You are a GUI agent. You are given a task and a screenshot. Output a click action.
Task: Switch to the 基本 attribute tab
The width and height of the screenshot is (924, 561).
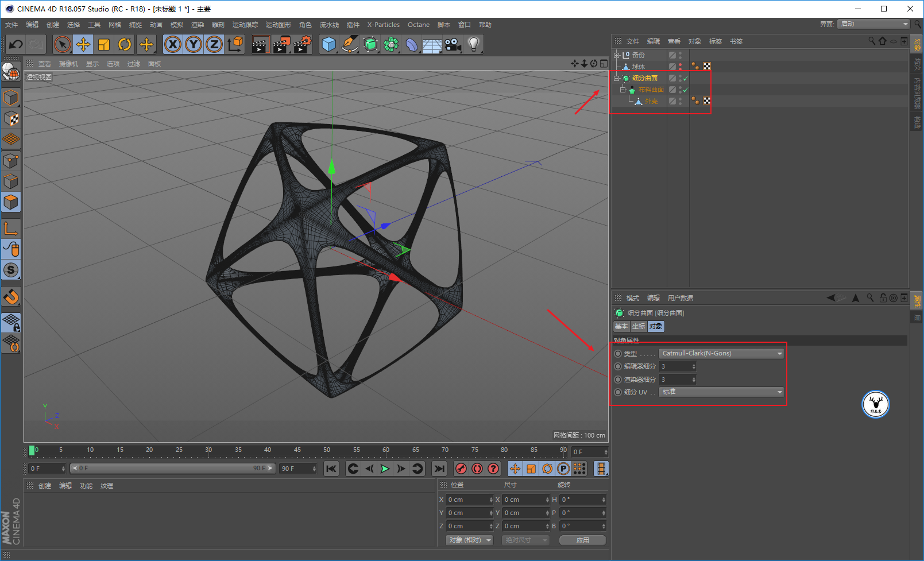click(621, 326)
